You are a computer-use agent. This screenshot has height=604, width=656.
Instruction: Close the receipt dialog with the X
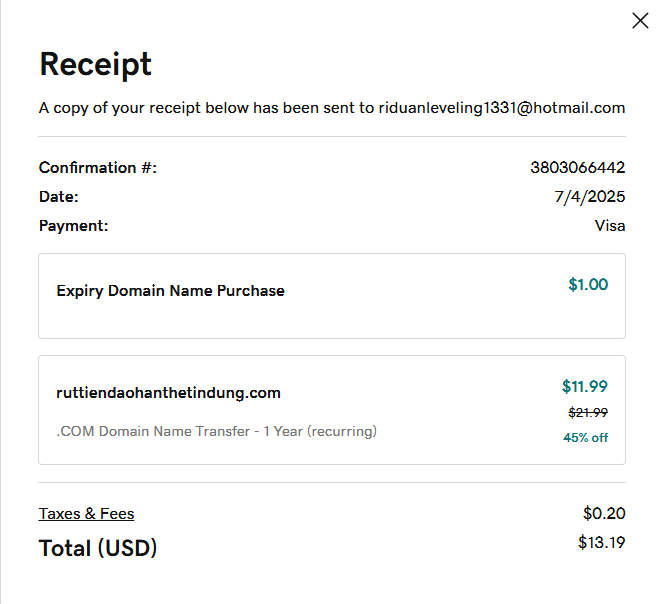[640, 20]
